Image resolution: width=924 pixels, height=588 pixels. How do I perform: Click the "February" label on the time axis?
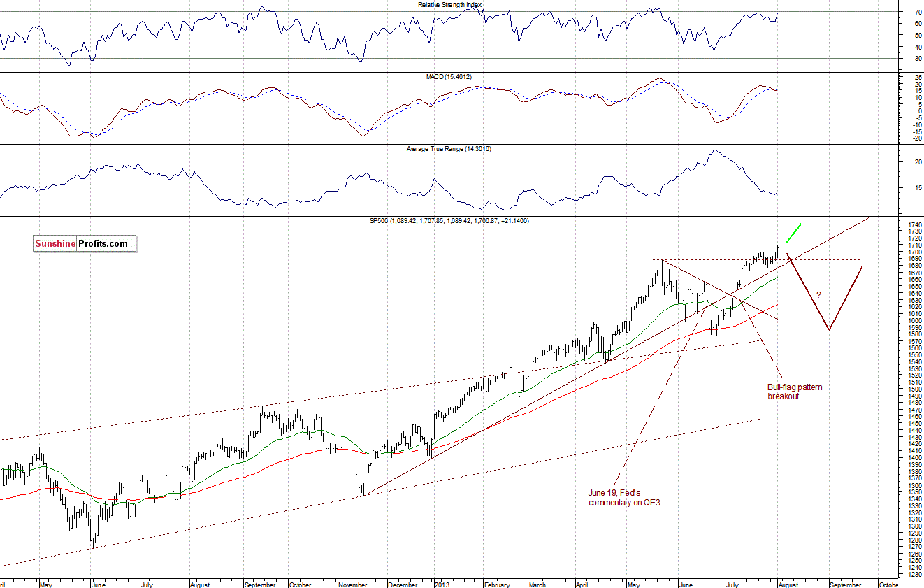click(497, 585)
